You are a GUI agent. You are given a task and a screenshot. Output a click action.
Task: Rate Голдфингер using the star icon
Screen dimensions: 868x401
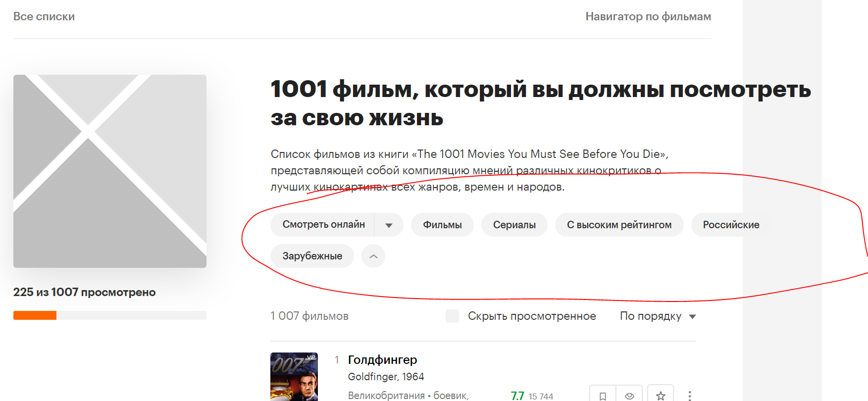point(661,395)
